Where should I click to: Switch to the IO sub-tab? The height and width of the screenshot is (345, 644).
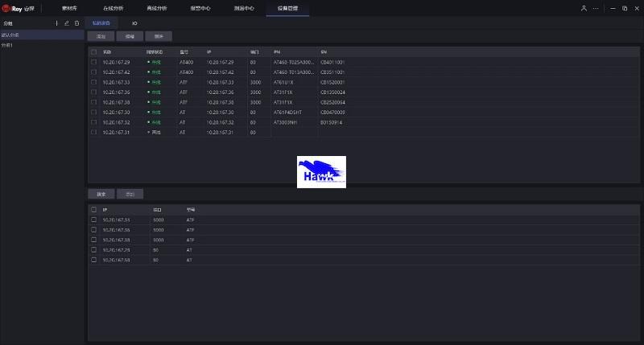pos(134,23)
